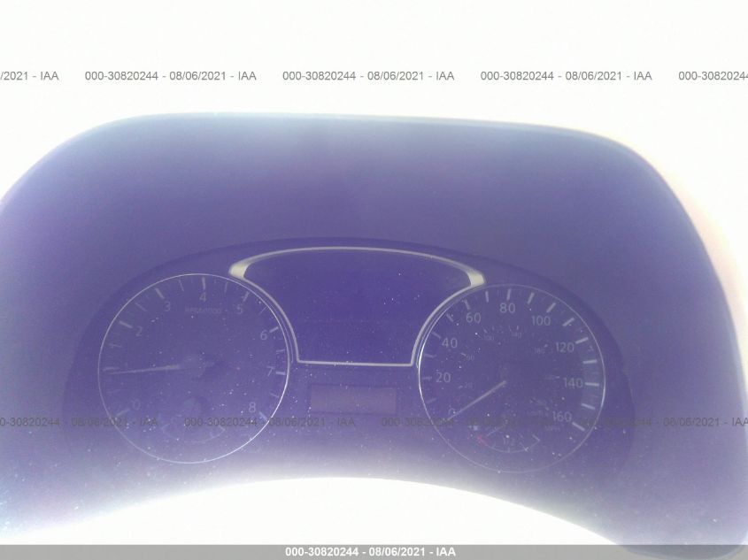Screen dimensions: 748x560
Task: Click the number 8 on the tachometer
Action: tap(252, 407)
